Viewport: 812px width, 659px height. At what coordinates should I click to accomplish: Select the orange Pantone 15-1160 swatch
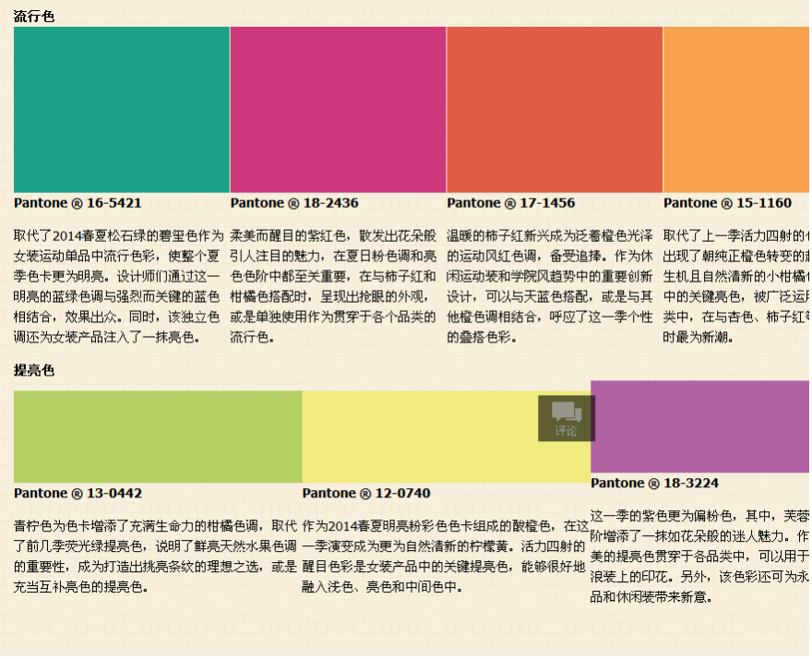pyautogui.click(x=738, y=110)
